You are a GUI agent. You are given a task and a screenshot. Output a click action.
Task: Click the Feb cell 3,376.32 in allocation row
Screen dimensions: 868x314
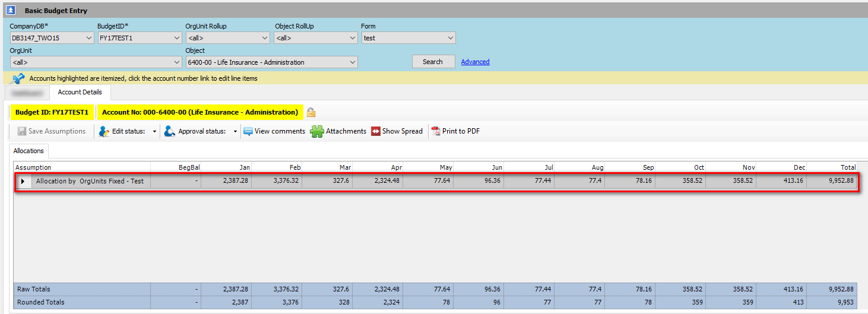click(x=277, y=181)
